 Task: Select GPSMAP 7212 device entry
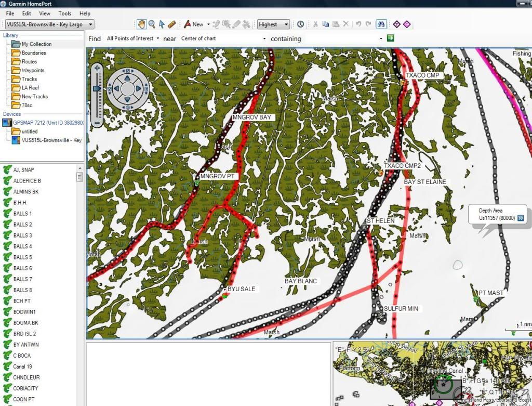click(48, 123)
